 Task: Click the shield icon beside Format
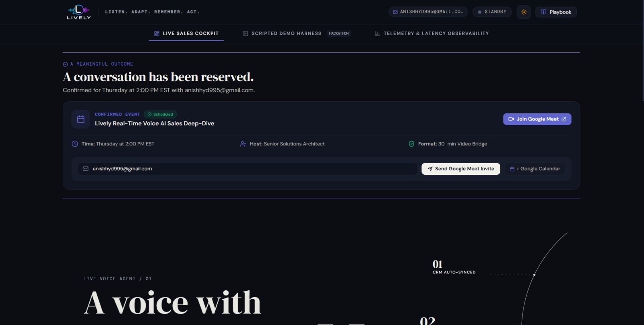coord(411,144)
